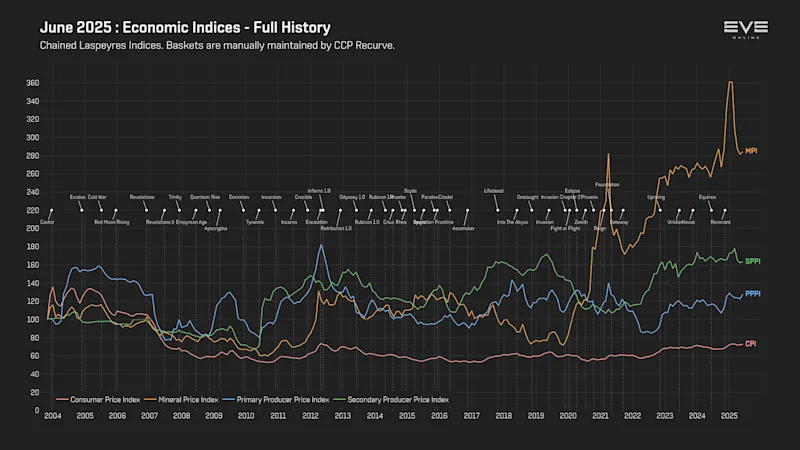This screenshot has width=800, height=450.
Task: Click the Citadel event label
Action: pyautogui.click(x=445, y=197)
